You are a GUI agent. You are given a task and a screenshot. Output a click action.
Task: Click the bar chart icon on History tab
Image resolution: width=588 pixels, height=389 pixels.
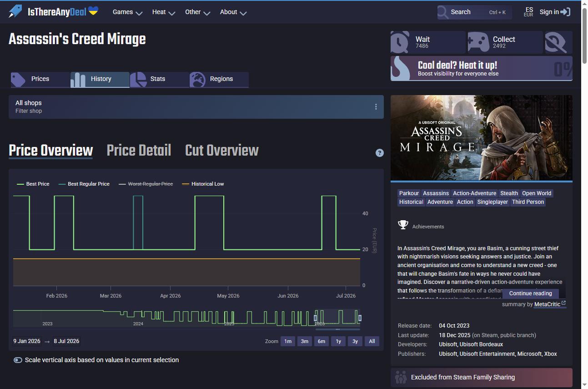[x=78, y=80]
